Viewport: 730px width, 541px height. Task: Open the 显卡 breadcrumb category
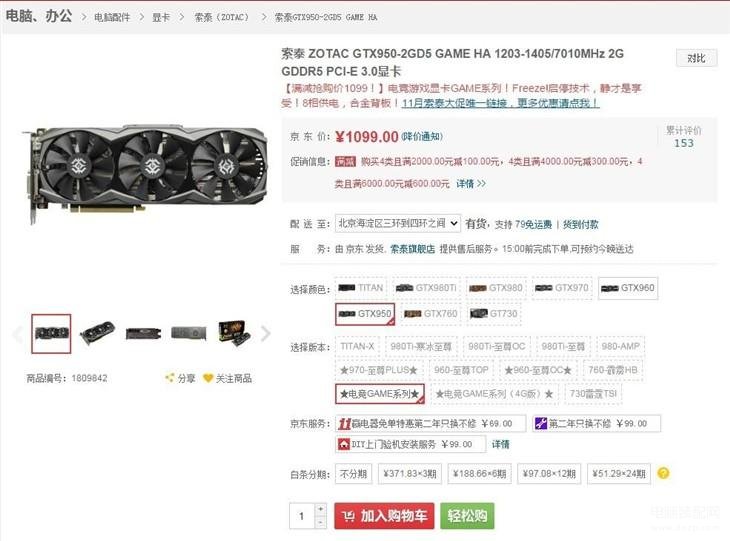point(161,17)
